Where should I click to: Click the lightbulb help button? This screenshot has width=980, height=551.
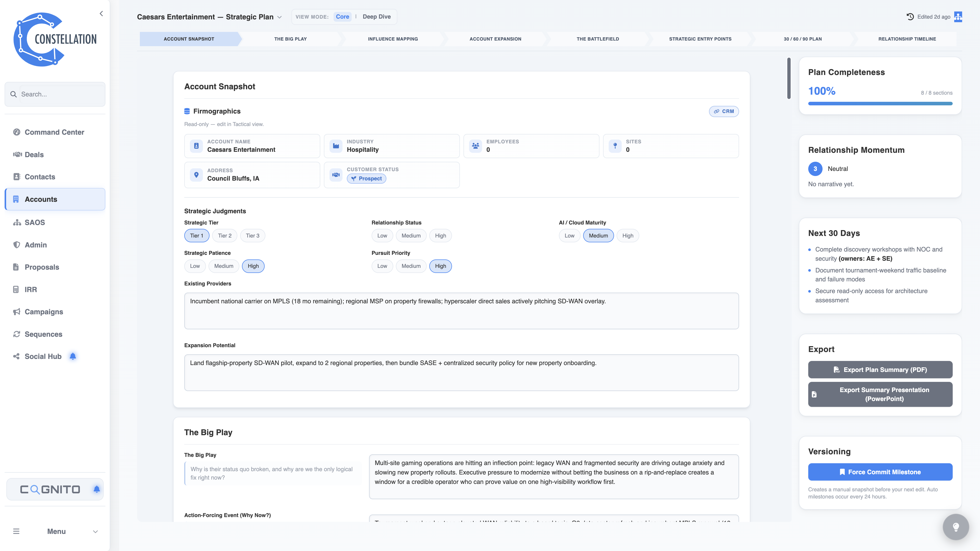956,527
